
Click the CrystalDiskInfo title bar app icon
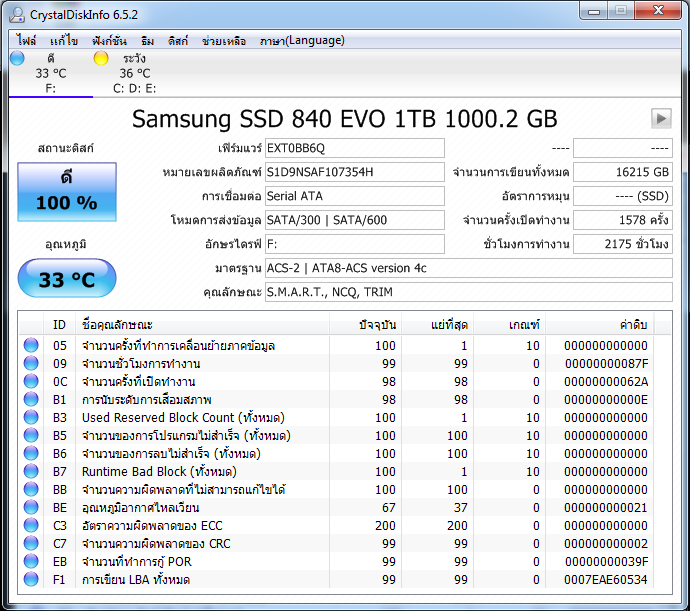tap(17, 15)
